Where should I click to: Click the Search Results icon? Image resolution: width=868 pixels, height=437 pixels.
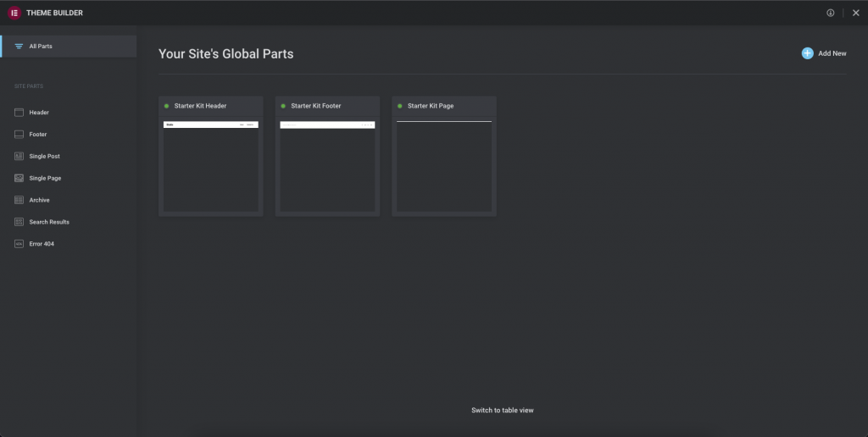(19, 222)
